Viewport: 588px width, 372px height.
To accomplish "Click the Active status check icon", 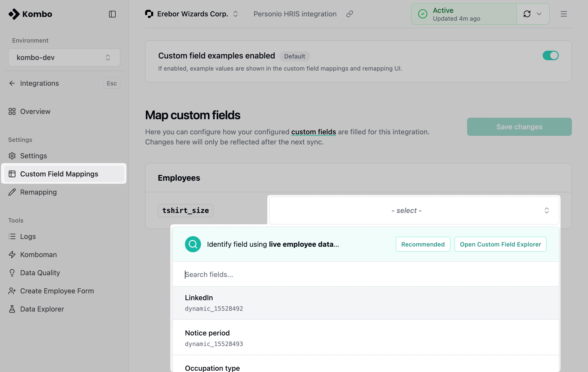I will point(423,14).
